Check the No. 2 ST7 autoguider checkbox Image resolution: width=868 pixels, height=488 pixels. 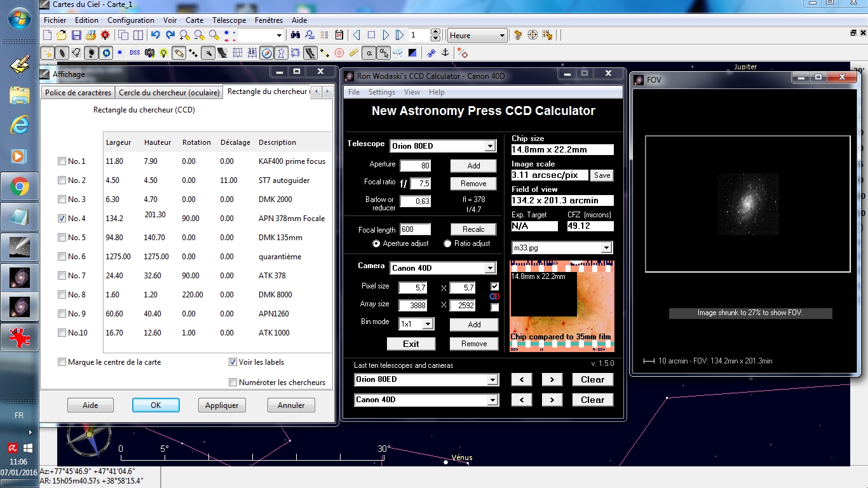point(62,180)
